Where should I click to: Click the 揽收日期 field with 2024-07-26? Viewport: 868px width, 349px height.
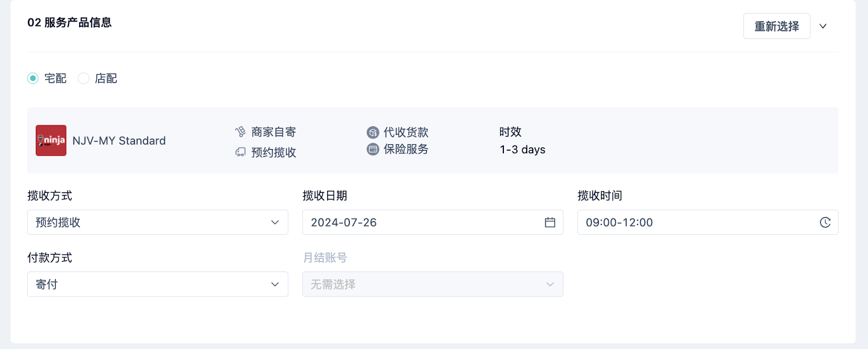click(433, 222)
